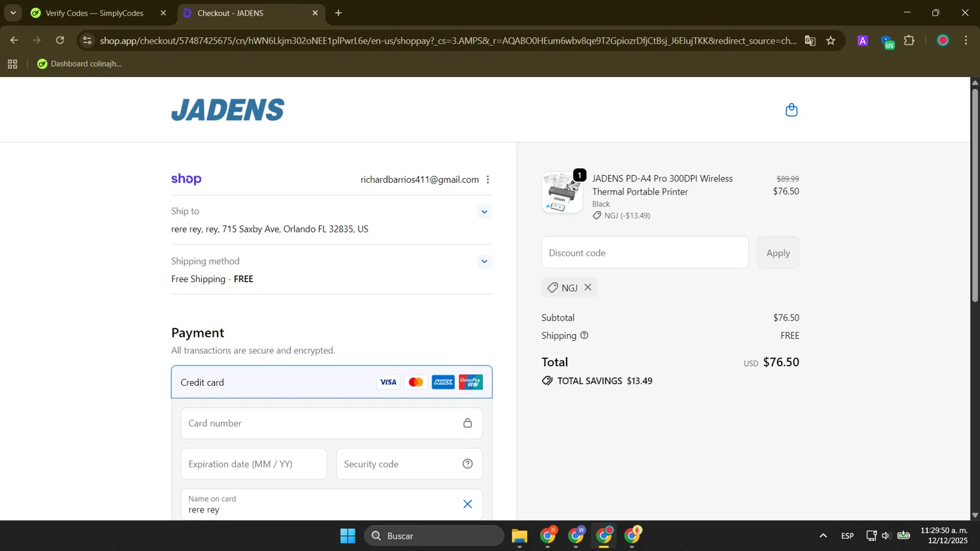Open the shopping bag cart icon

pyautogui.click(x=791, y=110)
